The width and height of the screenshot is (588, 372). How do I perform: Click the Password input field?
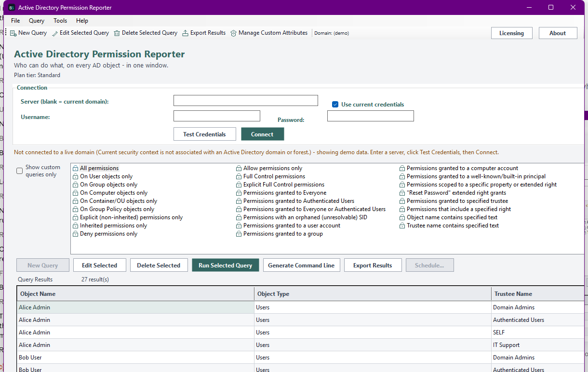pos(371,116)
